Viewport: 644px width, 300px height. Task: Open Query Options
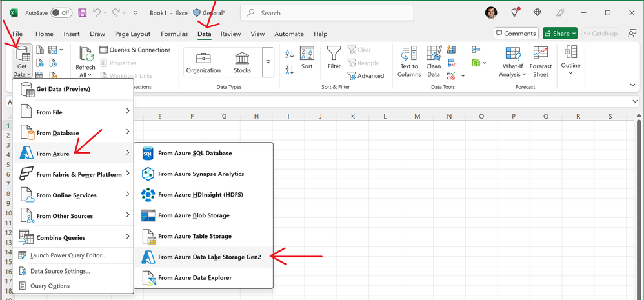(x=73, y=286)
